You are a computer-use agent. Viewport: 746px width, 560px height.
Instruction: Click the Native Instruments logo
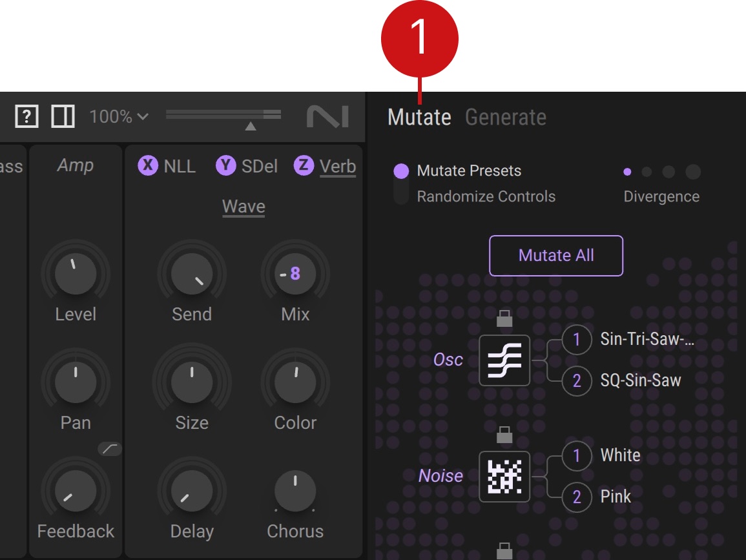click(328, 116)
